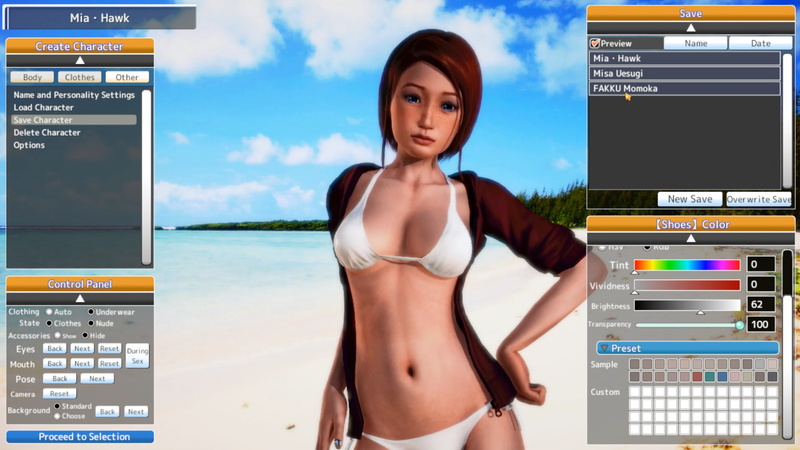Toggle the Preview checkbox
Viewport: 800px width, 450px height.
tap(595, 43)
